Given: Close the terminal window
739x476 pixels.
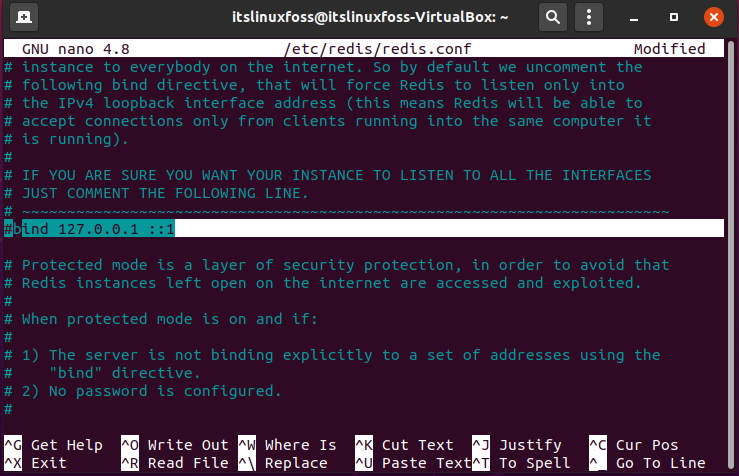Looking at the screenshot, I should coord(714,17).
